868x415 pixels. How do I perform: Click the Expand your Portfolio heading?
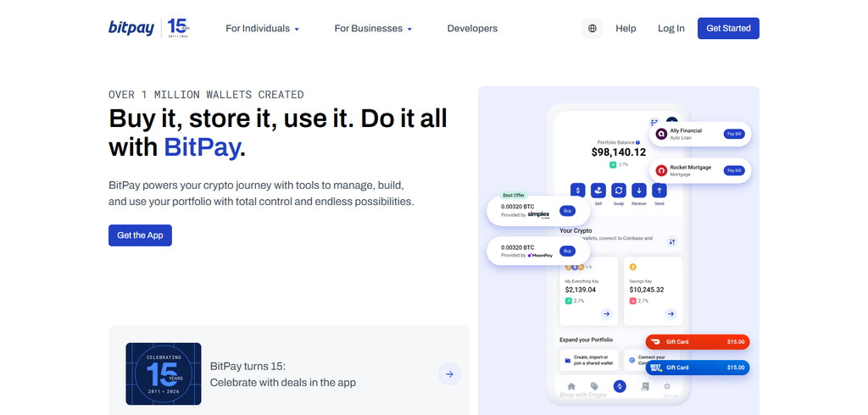[587, 340]
